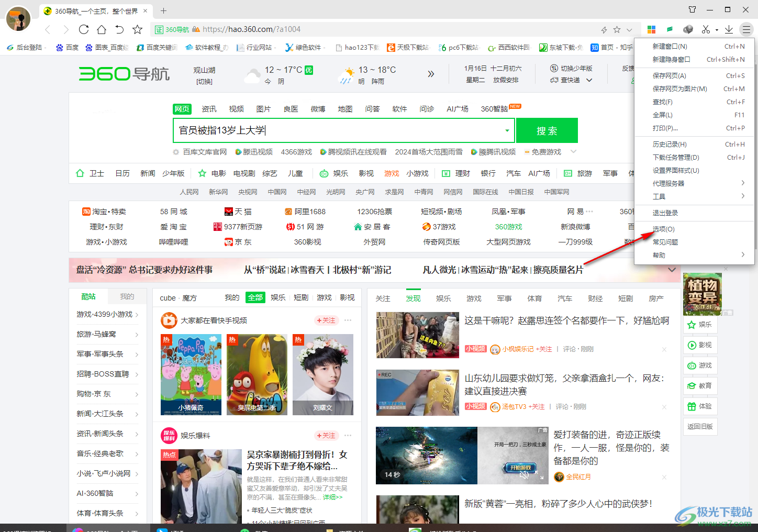Bookmark the page with the address bar star

click(x=617, y=30)
